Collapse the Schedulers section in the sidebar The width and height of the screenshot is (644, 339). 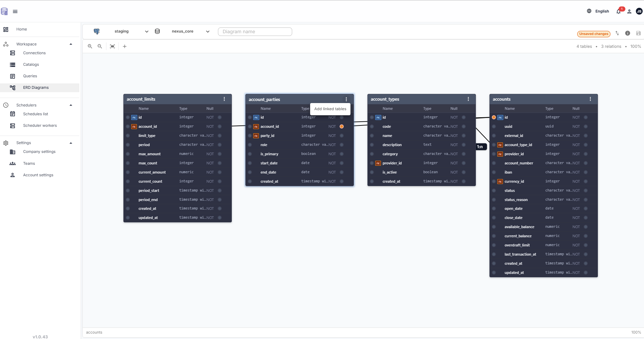pos(71,105)
